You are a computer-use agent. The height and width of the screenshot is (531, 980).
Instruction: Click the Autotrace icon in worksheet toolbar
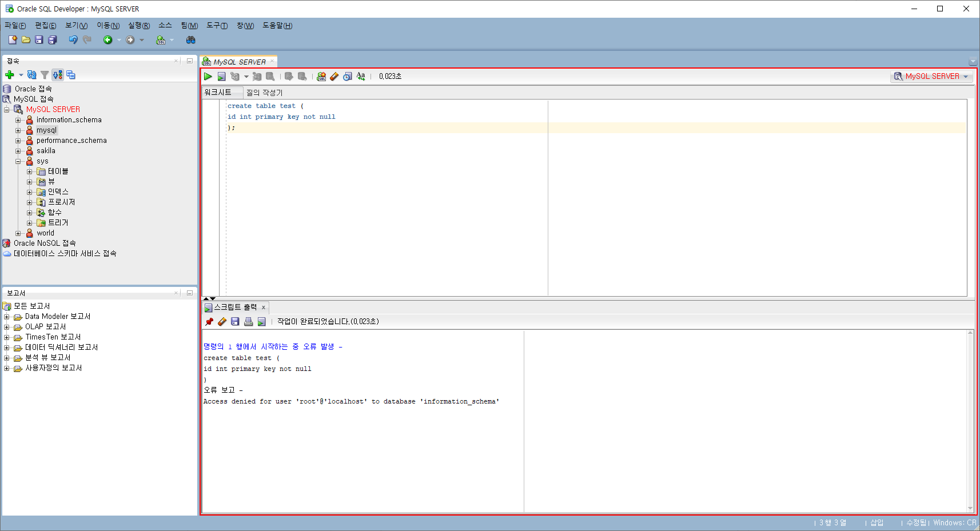pyautogui.click(x=257, y=77)
